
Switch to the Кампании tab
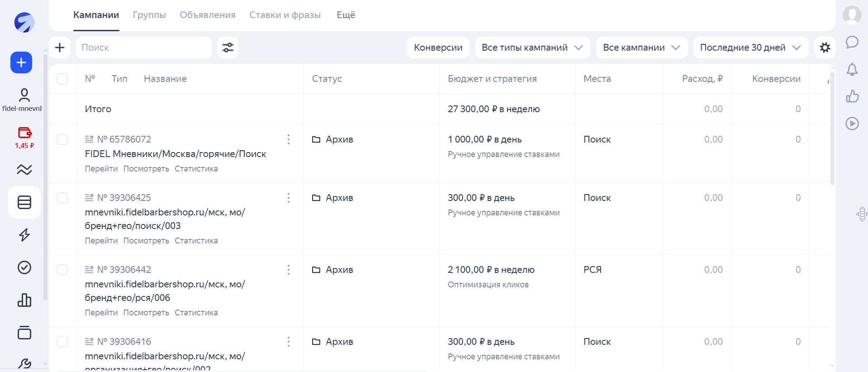[96, 15]
